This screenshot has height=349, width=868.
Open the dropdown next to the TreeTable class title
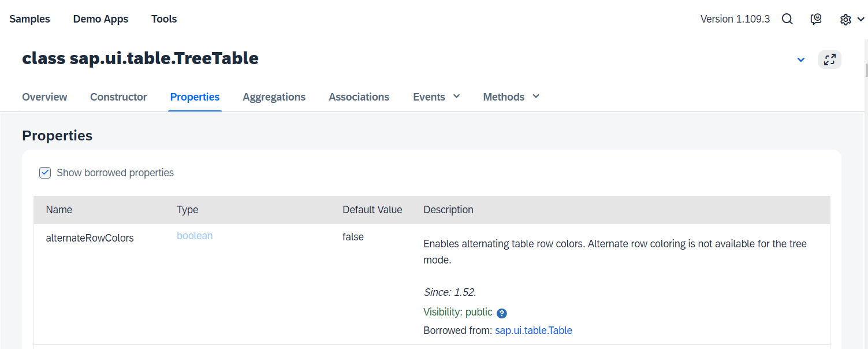click(x=801, y=59)
